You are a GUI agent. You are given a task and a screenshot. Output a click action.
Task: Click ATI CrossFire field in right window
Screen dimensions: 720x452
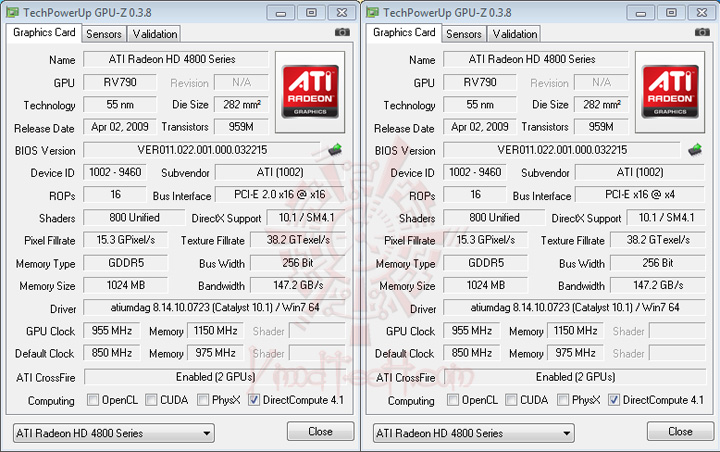(x=575, y=377)
